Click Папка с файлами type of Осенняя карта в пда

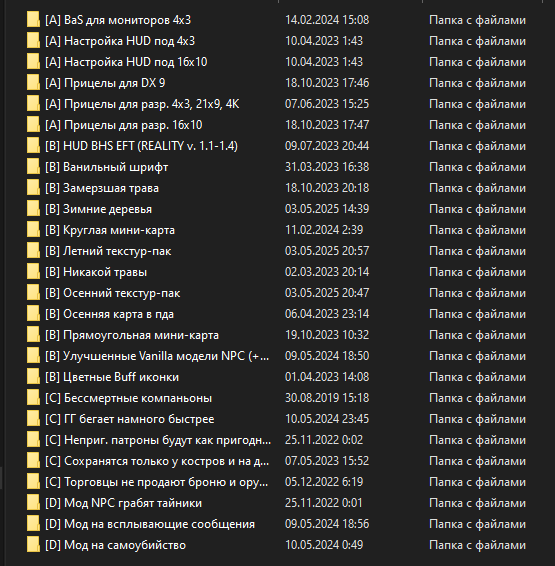pos(477,314)
